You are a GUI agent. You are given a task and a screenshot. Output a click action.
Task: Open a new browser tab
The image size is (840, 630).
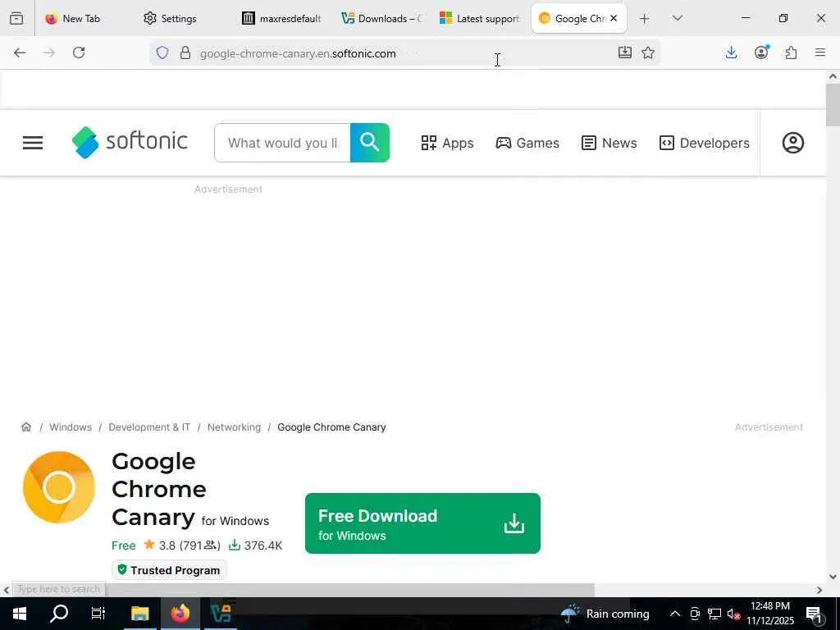click(x=645, y=19)
